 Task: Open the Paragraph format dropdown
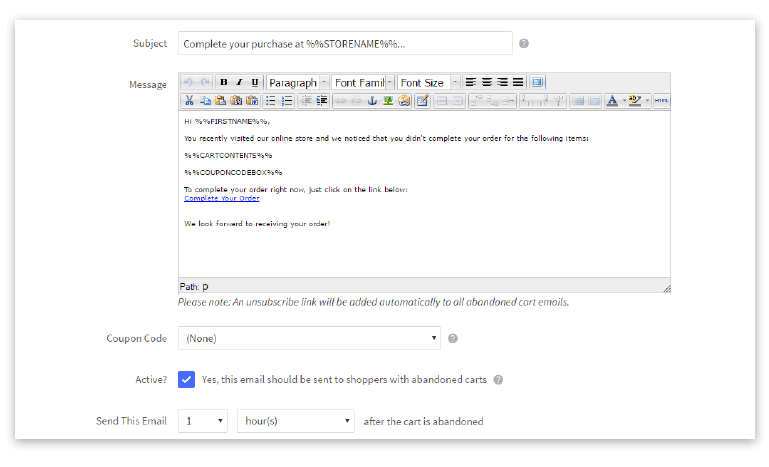(297, 82)
